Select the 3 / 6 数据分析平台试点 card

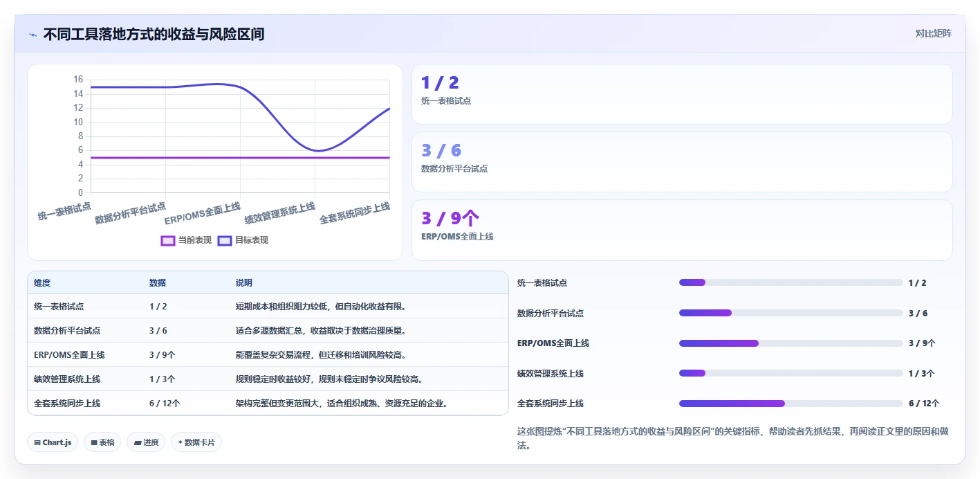point(682,162)
